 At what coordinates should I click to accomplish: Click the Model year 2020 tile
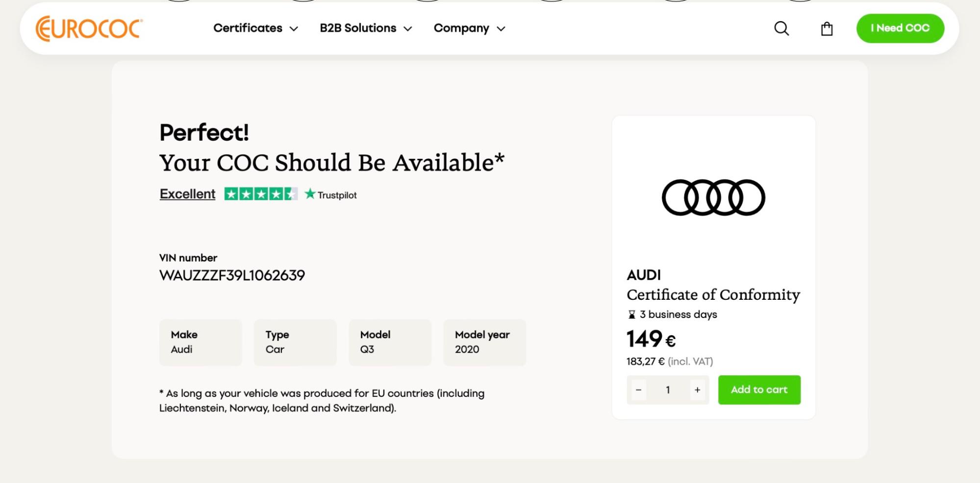[484, 342]
